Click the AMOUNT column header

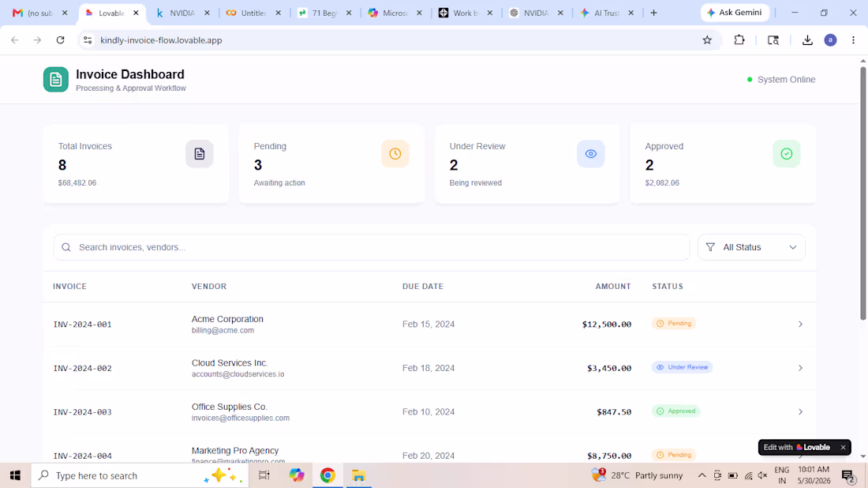[613, 287]
